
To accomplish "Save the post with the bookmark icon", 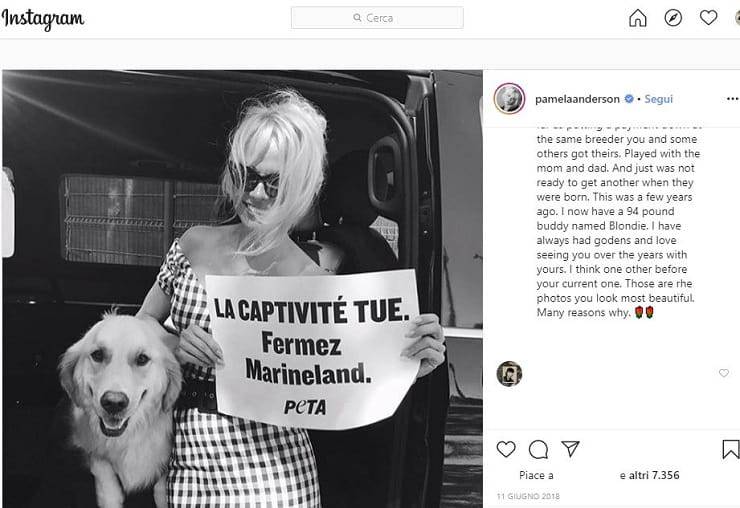I will point(731,449).
